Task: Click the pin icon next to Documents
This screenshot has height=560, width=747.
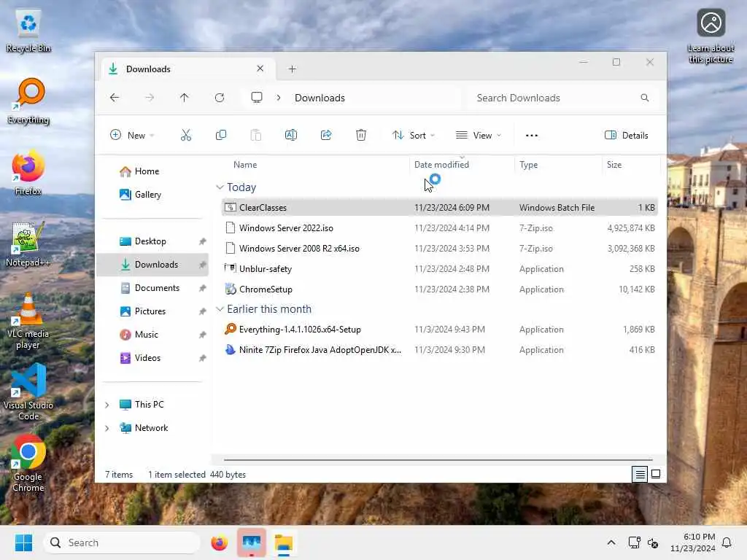Action: point(203,288)
